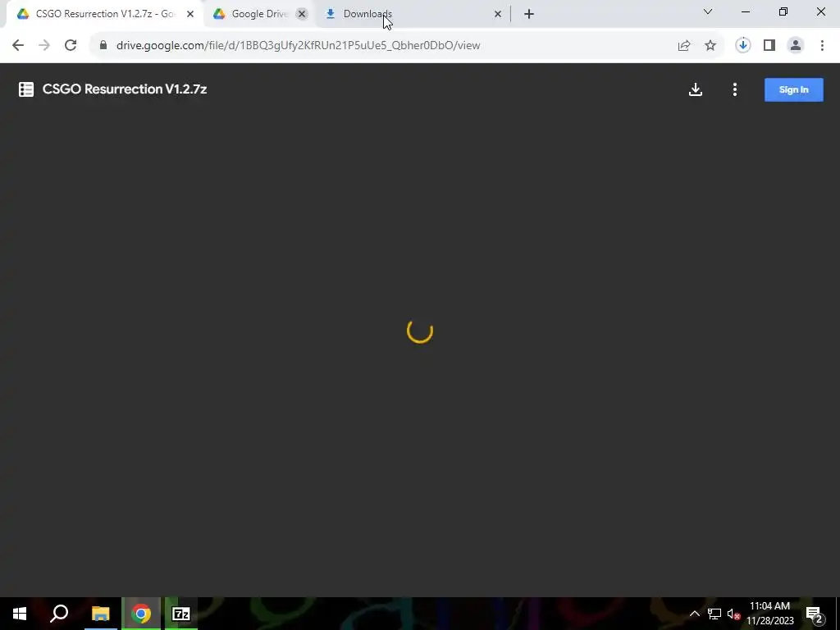This screenshot has height=630, width=840.
Task: Go forward to the next page
Action: click(x=44, y=45)
